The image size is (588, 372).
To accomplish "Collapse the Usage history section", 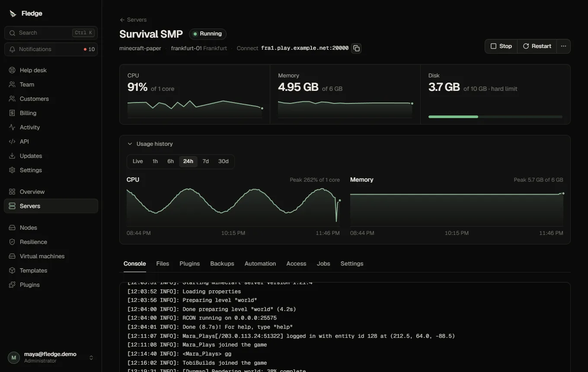I will 150,144.
